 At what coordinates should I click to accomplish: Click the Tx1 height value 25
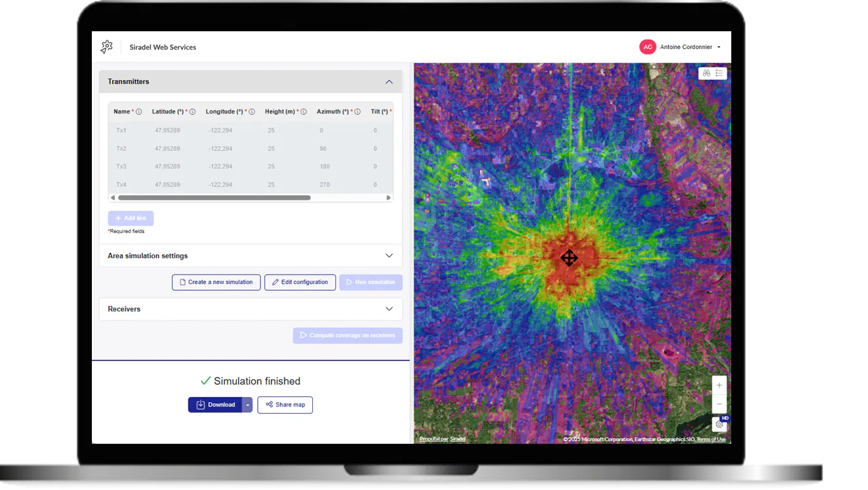(271, 130)
